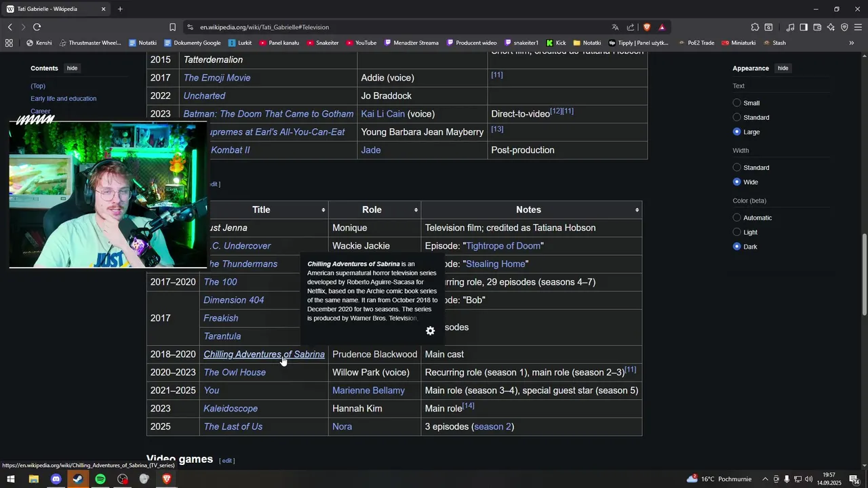Screen dimensions: 868x488
Task: Open the Windows Start menu
Action: 11,479
